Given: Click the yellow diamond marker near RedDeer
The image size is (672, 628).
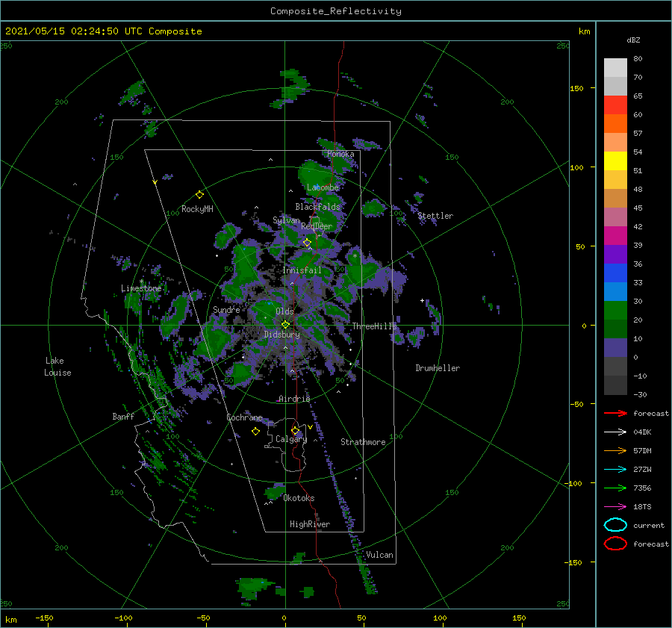Looking at the screenshot, I should click(307, 243).
